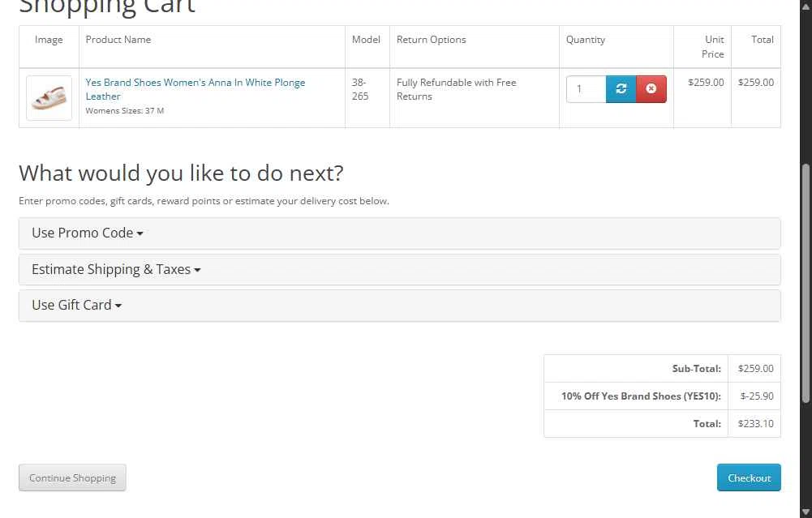Click the Unit Price column header
This screenshot has height=518, width=812.
tap(713, 46)
